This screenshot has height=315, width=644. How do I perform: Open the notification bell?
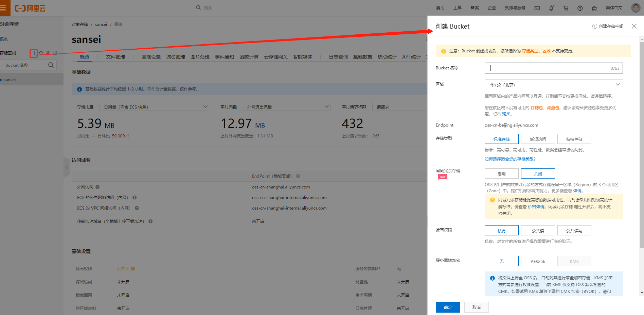pyautogui.click(x=551, y=8)
